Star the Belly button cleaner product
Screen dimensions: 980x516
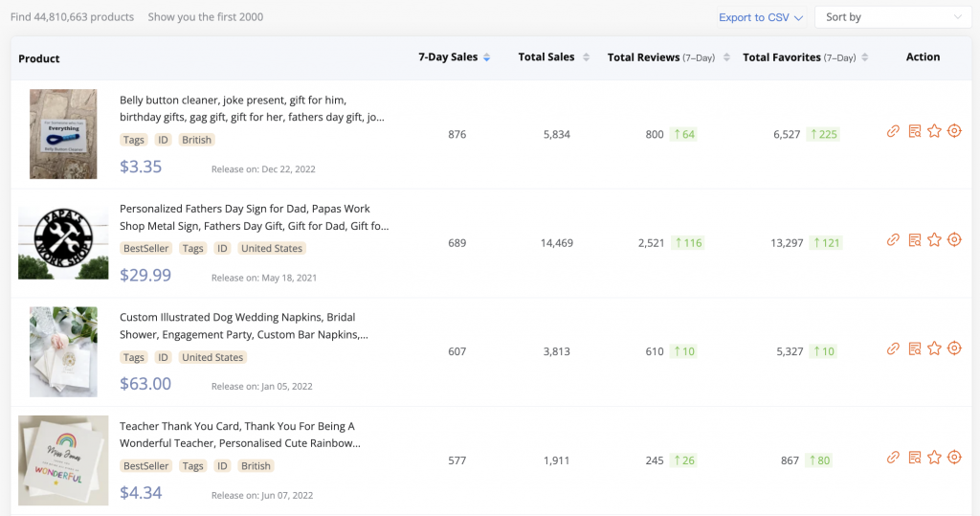tap(934, 131)
